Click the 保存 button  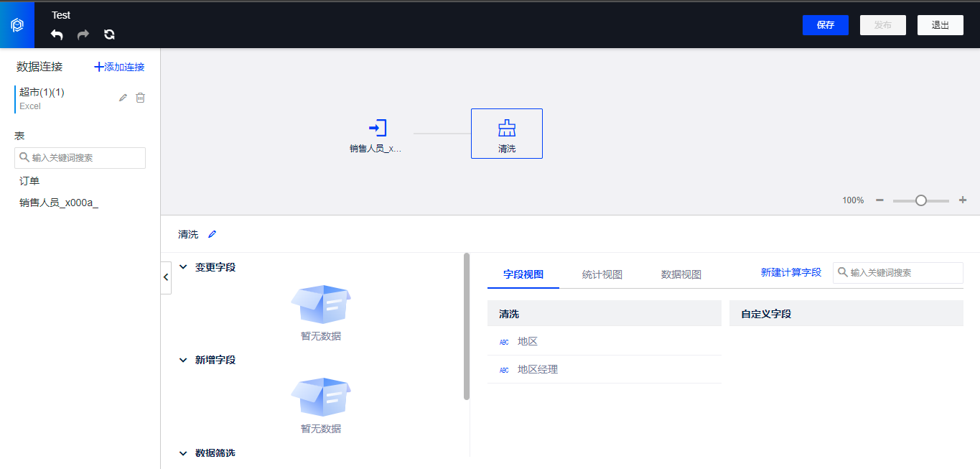pos(826,25)
